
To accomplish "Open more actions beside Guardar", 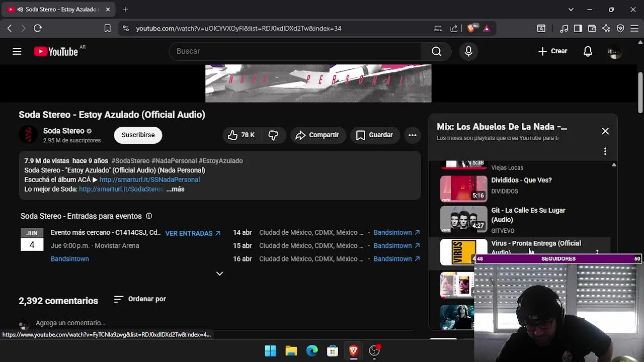I will (412, 135).
